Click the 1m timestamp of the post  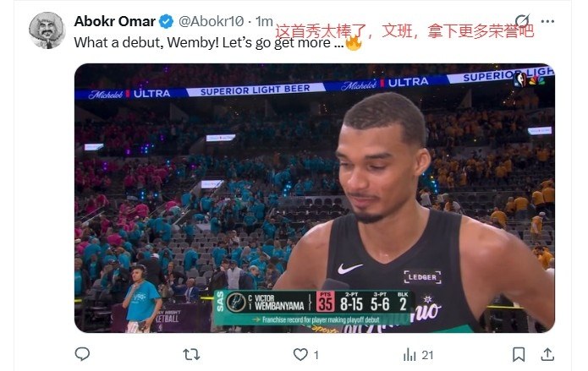pyautogui.click(x=264, y=21)
